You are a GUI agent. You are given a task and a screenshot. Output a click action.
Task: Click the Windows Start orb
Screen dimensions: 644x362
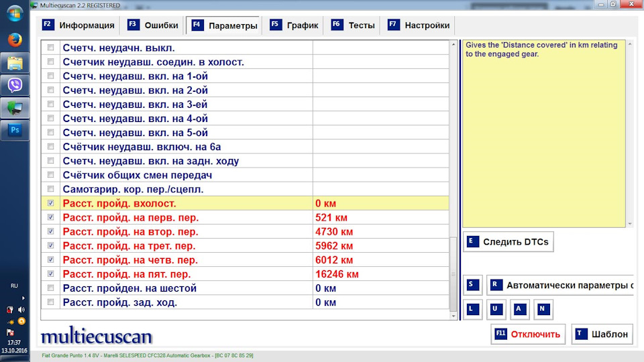pos(15,13)
